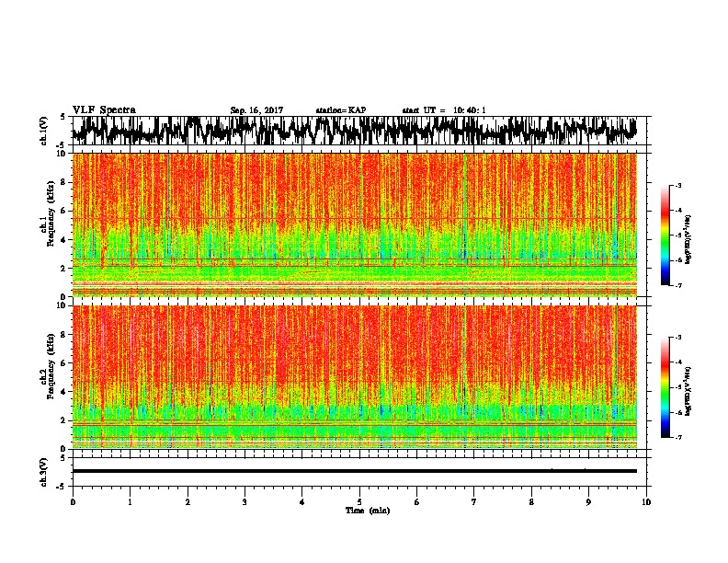Image resolution: width=728 pixels, height=563 pixels.
Task: Click the 6 kHz tick label on ch.1
Action: click(x=63, y=211)
